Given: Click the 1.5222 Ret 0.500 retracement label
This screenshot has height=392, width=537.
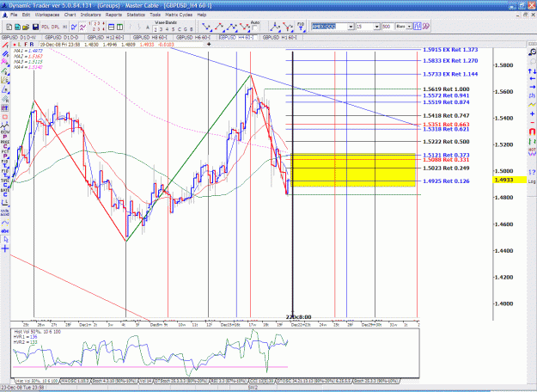Looking at the screenshot, I should 446,142.
